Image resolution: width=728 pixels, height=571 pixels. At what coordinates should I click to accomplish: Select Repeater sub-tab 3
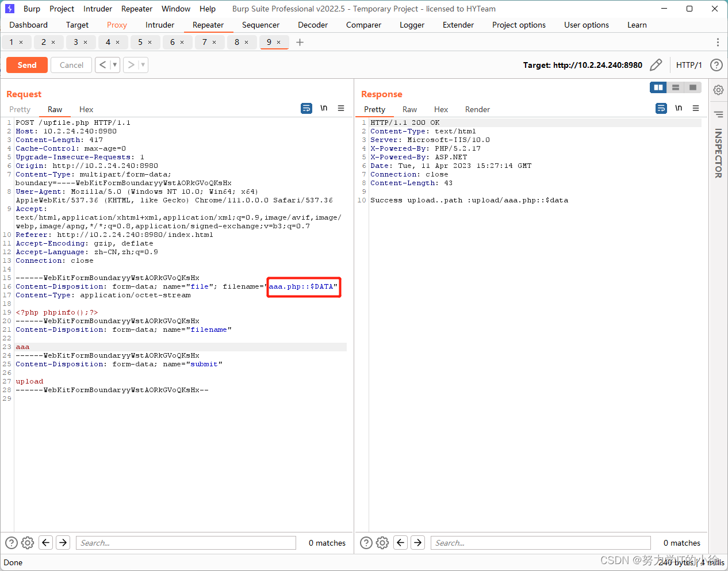(x=75, y=42)
